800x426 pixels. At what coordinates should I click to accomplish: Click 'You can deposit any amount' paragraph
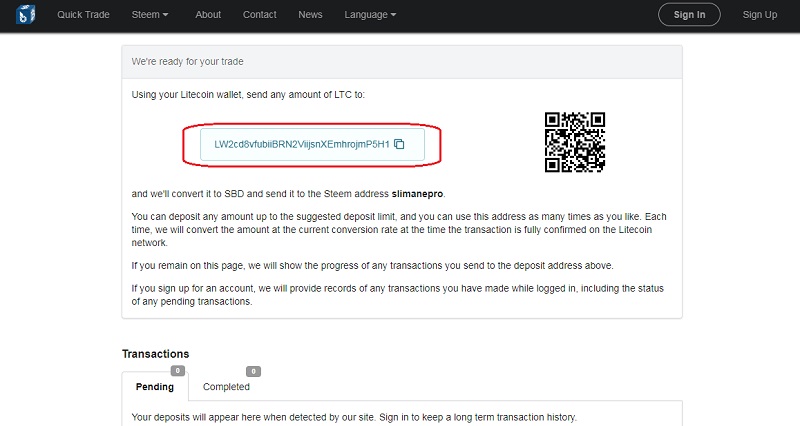pos(399,230)
